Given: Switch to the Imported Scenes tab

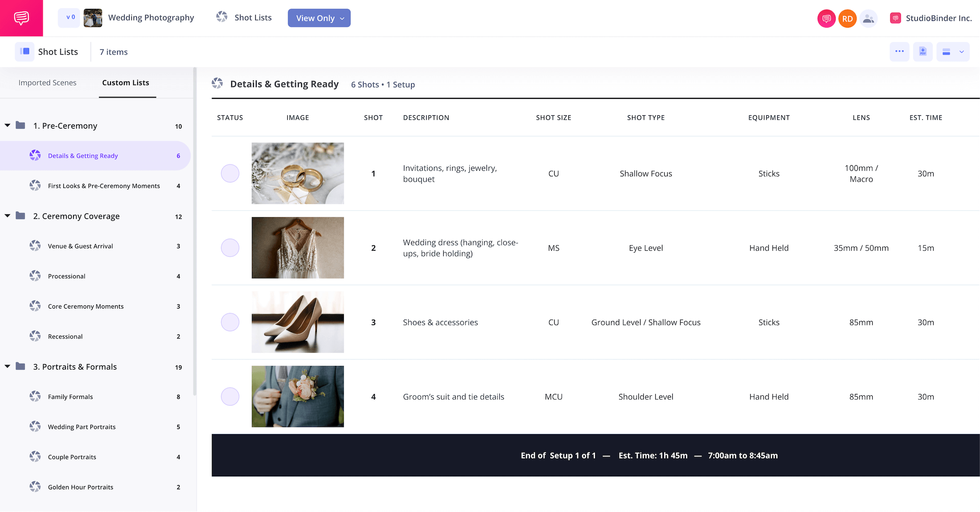Looking at the screenshot, I should pyautogui.click(x=47, y=82).
